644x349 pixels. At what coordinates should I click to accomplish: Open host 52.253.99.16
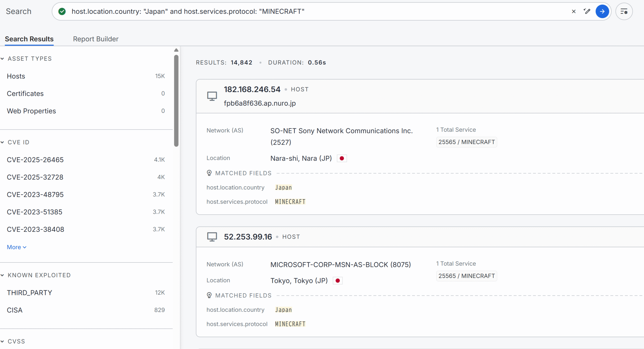[x=248, y=237]
